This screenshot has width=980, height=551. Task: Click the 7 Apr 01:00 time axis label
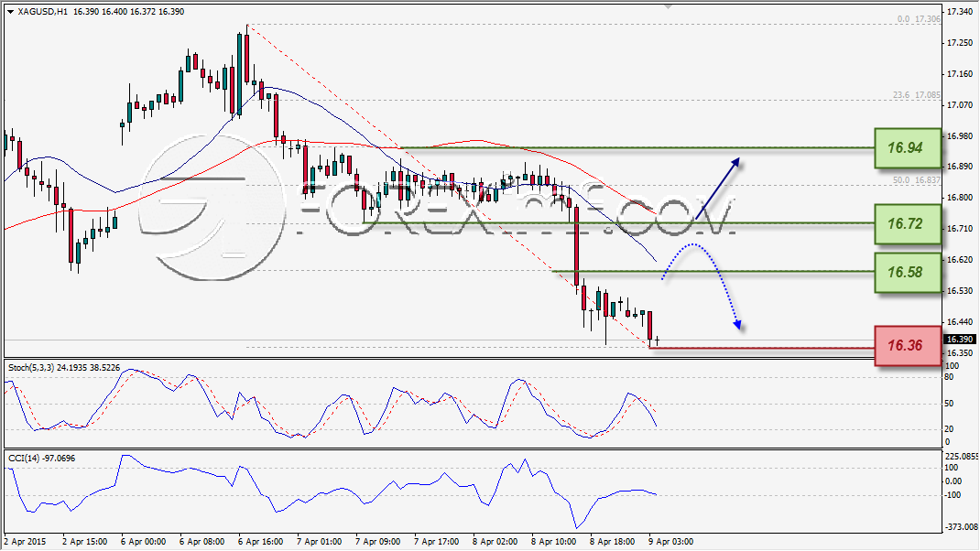320,542
